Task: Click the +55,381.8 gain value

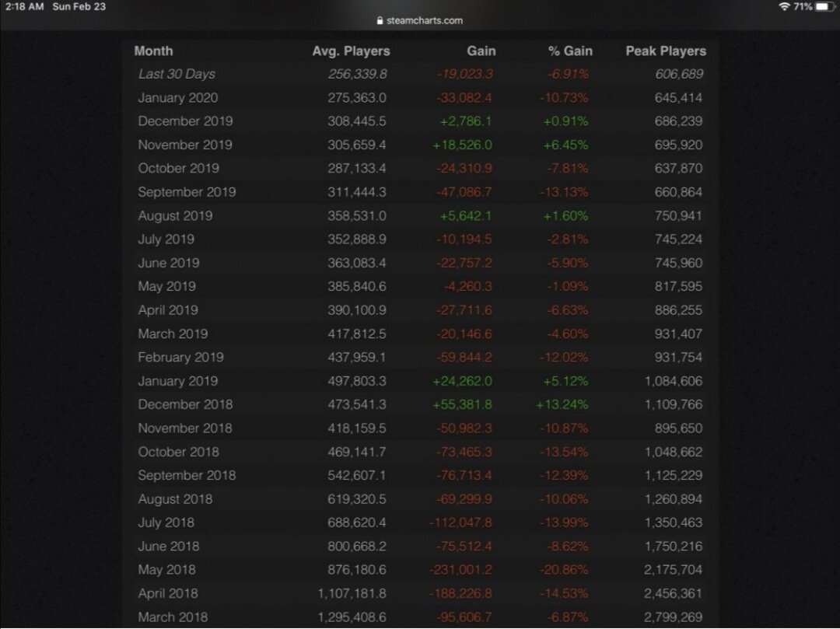Action: (461, 404)
